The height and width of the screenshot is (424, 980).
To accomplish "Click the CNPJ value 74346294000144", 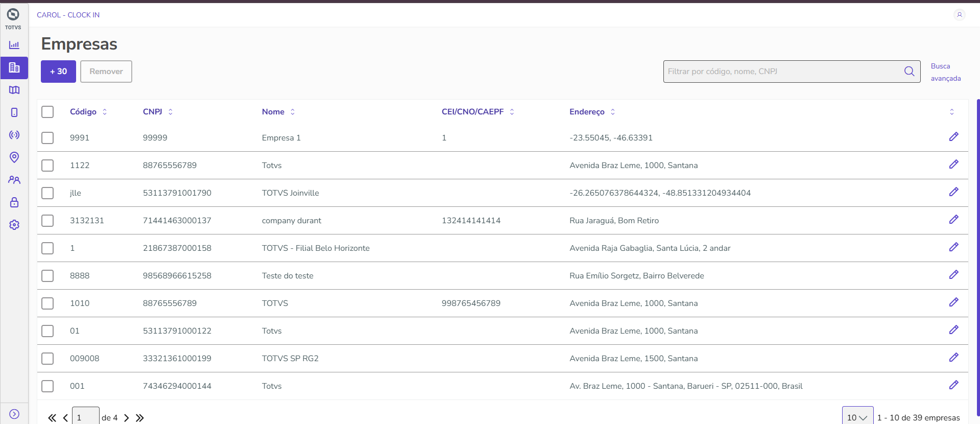I will click(x=177, y=386).
